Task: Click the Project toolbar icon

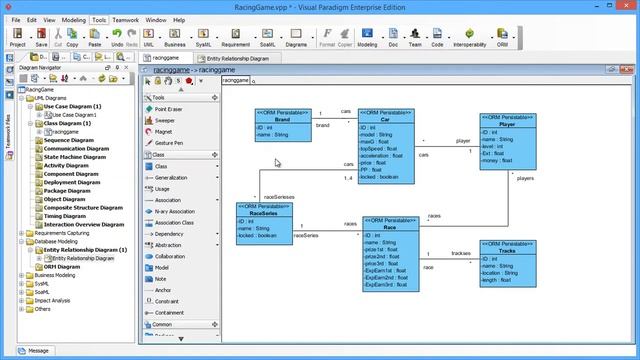Action: point(18,38)
